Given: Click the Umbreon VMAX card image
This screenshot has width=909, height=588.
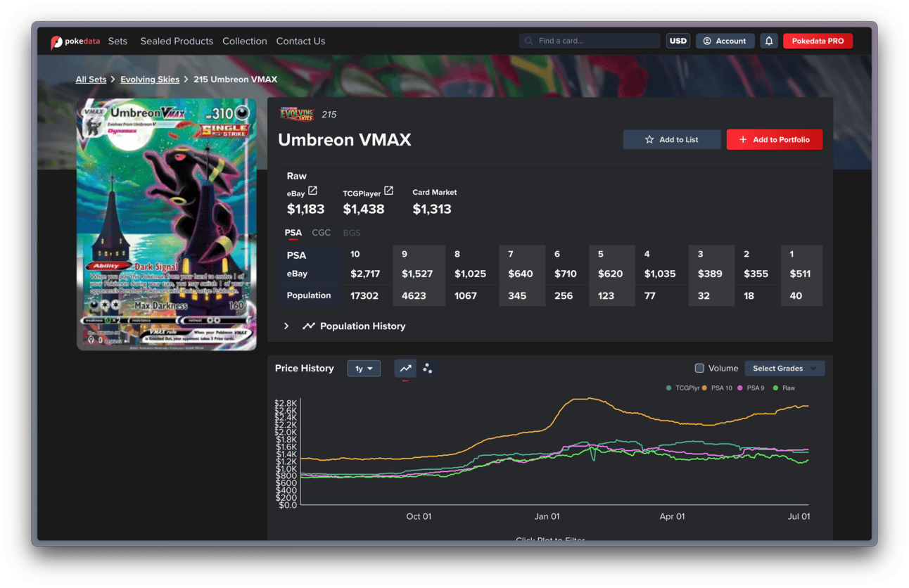Looking at the screenshot, I should pyautogui.click(x=167, y=224).
